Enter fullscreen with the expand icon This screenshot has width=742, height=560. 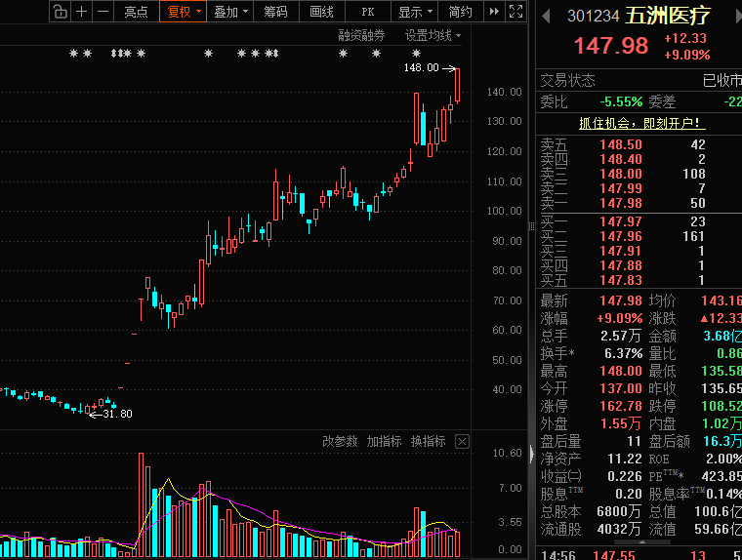pos(515,12)
